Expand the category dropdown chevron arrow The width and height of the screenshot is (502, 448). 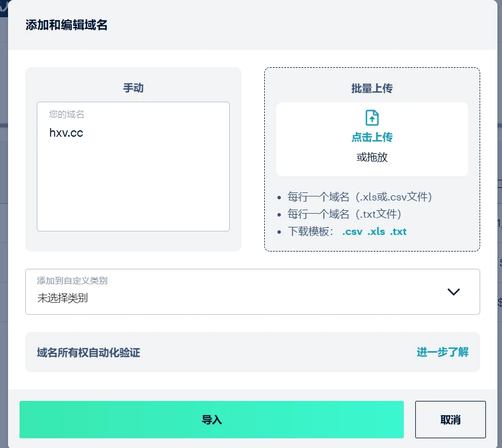[454, 292]
